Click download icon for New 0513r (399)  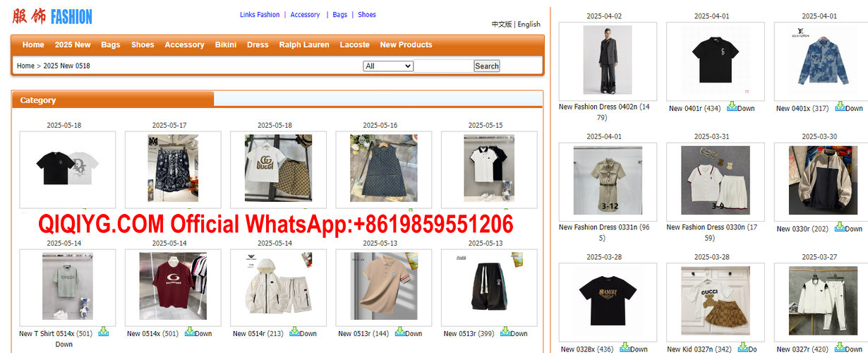pos(505,331)
